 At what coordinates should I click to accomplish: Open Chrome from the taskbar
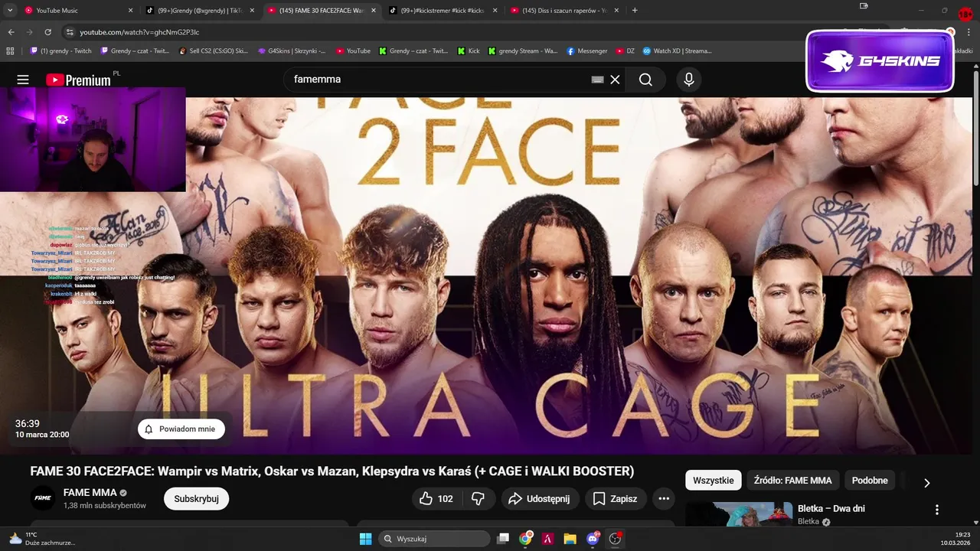pyautogui.click(x=525, y=539)
